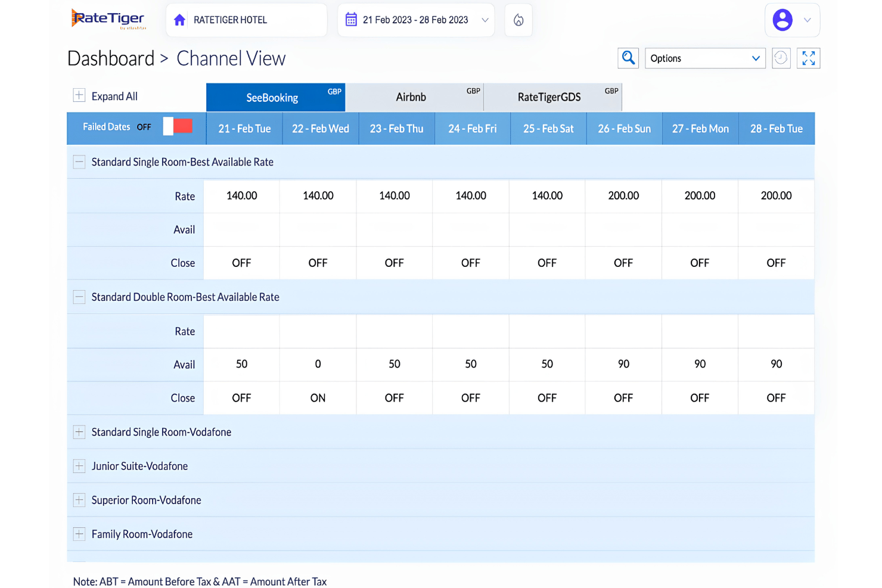This screenshot has width=882, height=588.
Task: Click the Expand All plus box
Action: (x=79, y=95)
